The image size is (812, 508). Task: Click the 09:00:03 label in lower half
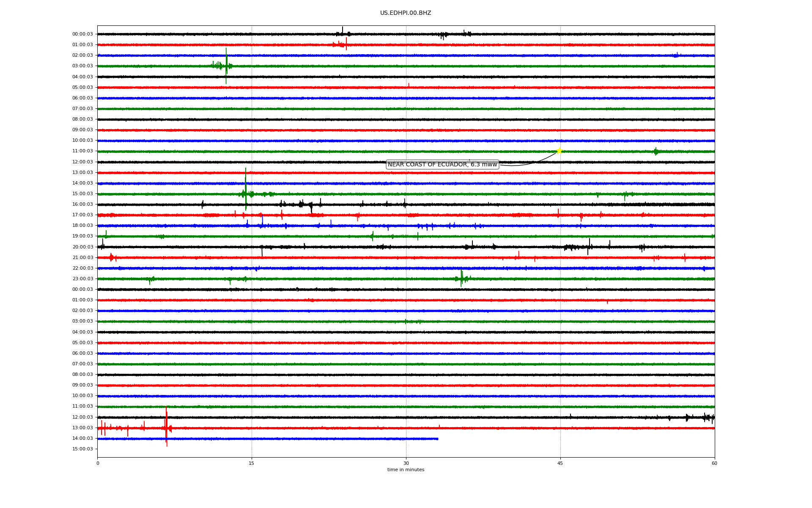[x=82, y=385]
